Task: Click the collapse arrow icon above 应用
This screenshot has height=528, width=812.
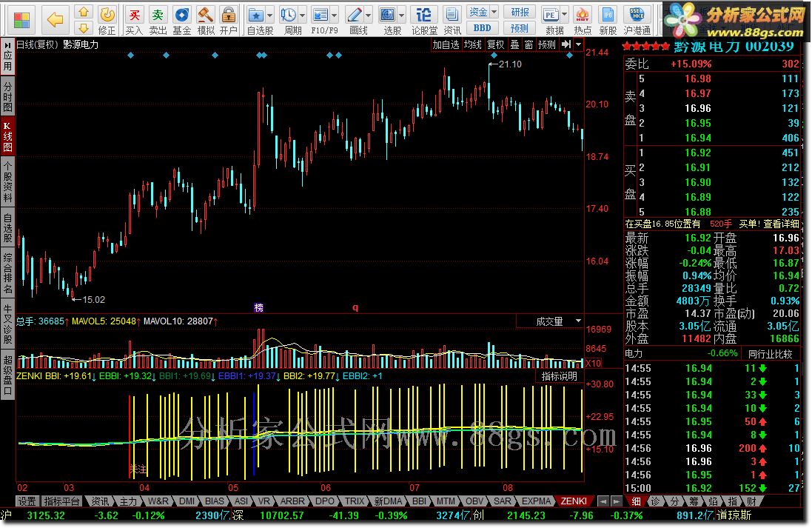Action: (7, 45)
